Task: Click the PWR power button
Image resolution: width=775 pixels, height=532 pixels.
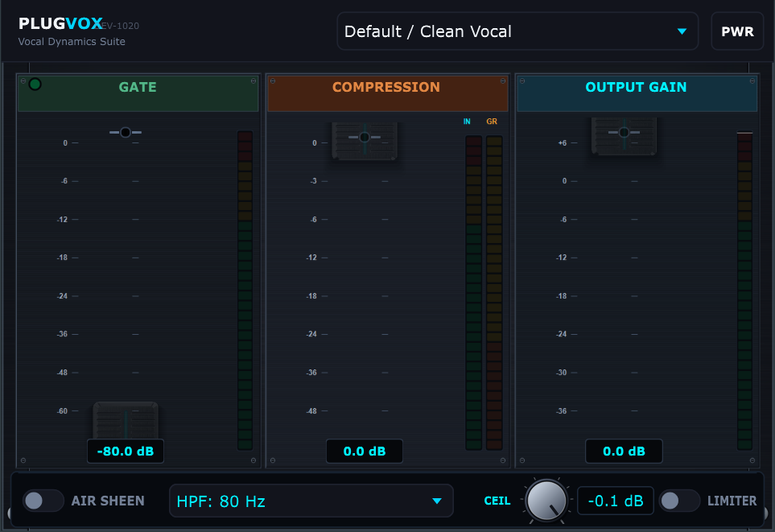Action: coord(737,31)
